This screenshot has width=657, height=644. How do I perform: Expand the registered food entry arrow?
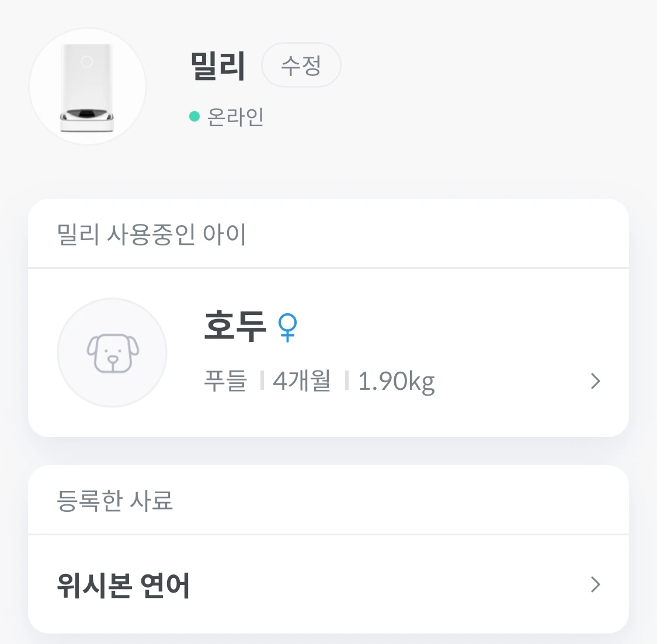coord(595,584)
